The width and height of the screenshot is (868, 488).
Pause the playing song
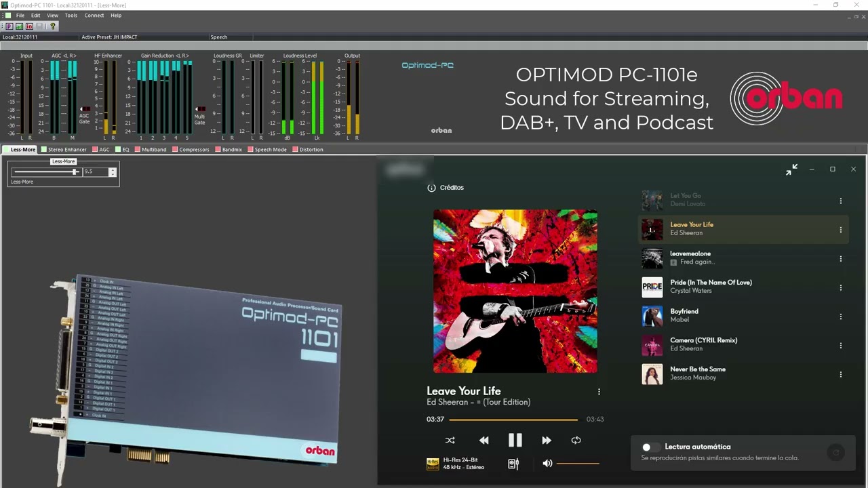[x=515, y=440]
